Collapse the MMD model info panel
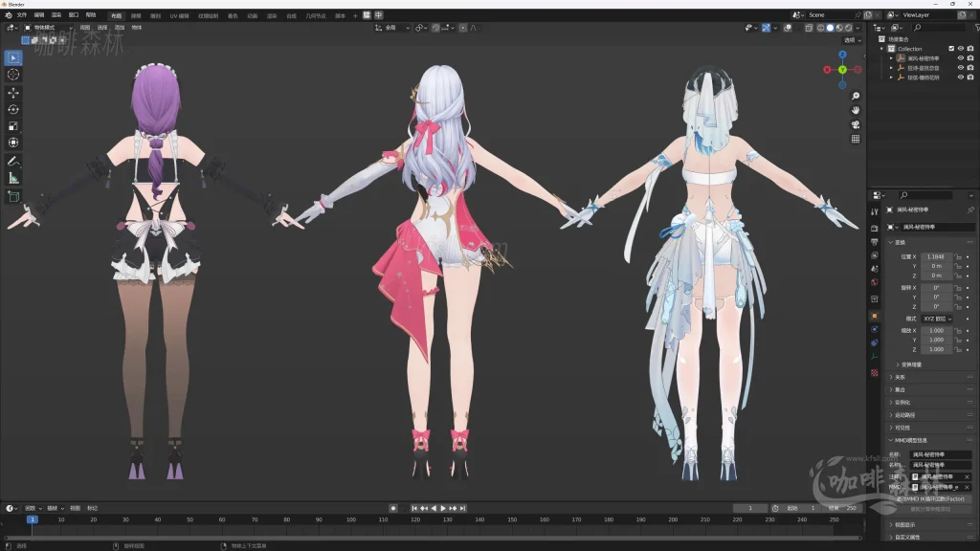Viewport: 980px width, 551px height. coord(891,440)
